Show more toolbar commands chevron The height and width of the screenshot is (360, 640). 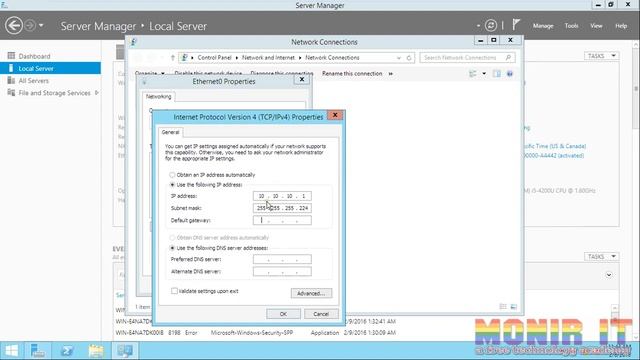click(x=391, y=73)
